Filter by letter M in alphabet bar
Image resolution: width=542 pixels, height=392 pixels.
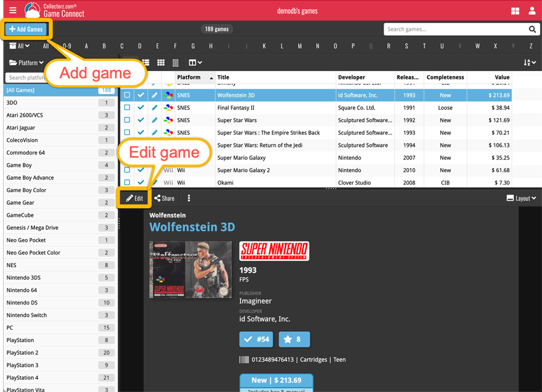(300, 46)
